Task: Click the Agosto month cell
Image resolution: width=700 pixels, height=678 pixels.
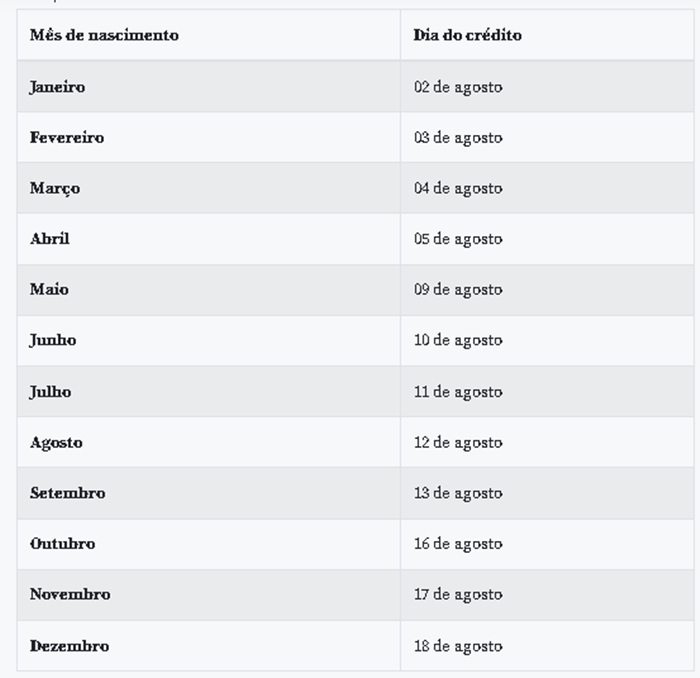Action: [56, 442]
